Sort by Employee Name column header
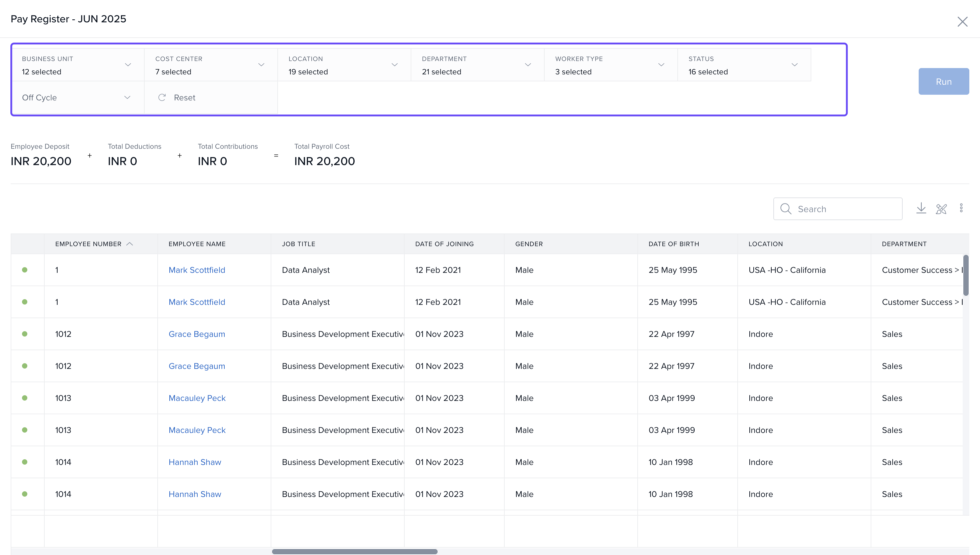 197,244
